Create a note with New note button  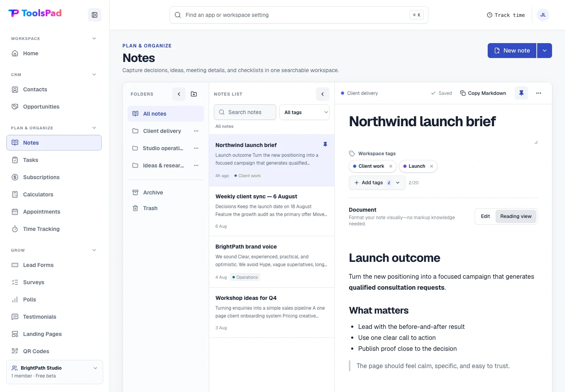click(x=512, y=51)
